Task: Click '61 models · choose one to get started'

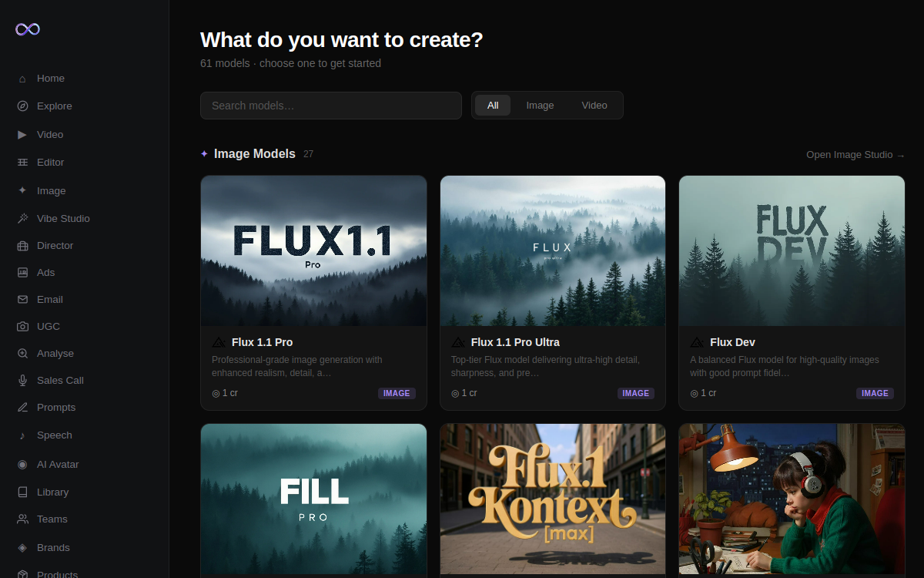Action: [x=290, y=63]
